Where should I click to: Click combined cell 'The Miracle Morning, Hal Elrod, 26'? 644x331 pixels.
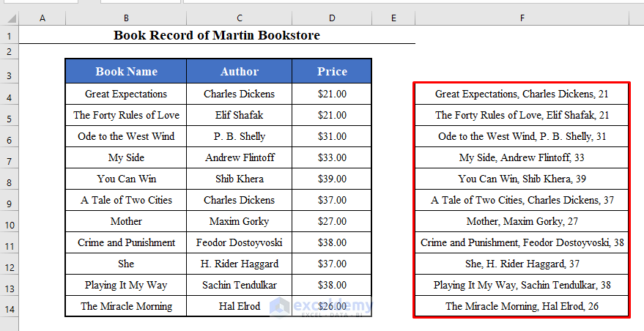tap(522, 306)
